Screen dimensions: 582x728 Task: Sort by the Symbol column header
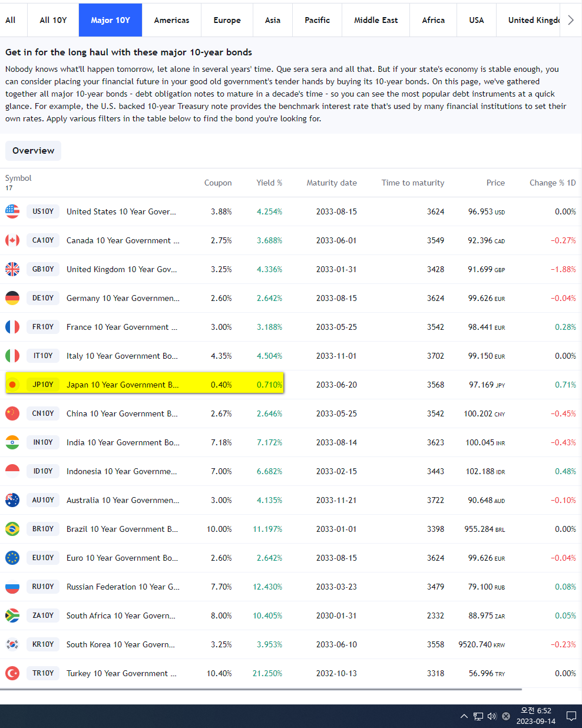[18, 178]
